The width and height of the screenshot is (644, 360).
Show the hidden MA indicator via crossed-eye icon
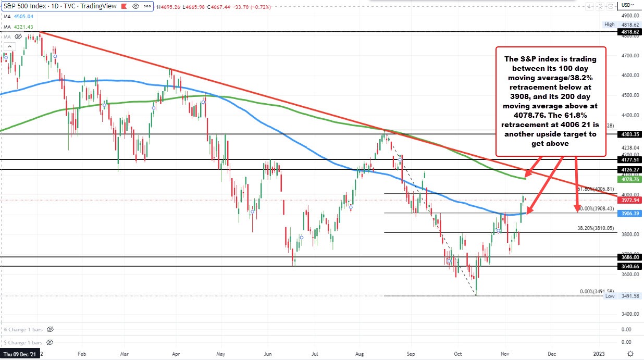point(18,37)
